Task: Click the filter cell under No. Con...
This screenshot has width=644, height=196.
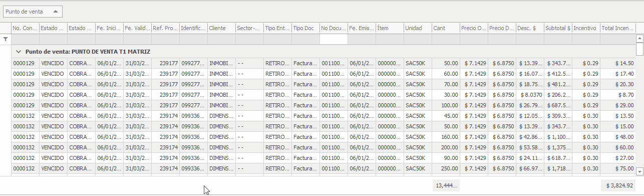Action: click(x=25, y=39)
